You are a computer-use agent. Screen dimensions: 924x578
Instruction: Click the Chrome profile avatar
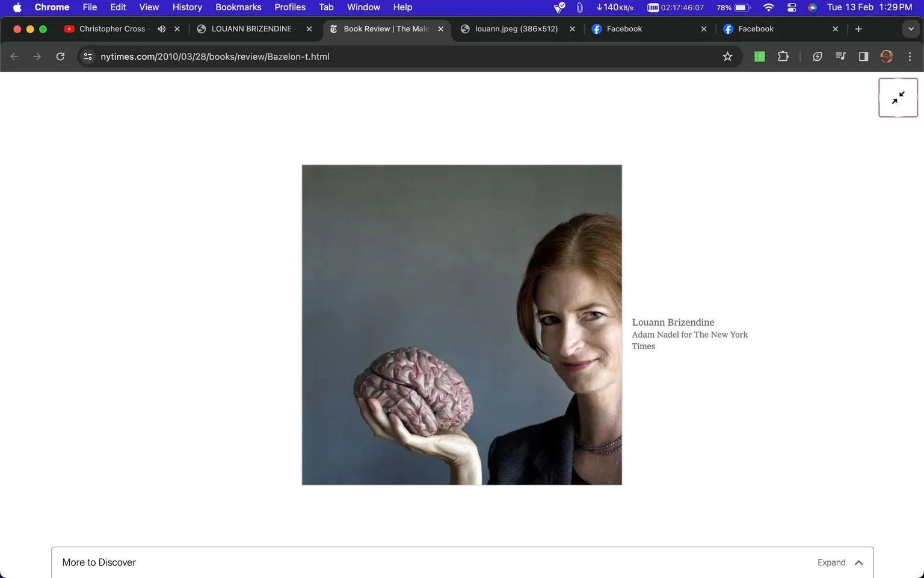tap(886, 57)
